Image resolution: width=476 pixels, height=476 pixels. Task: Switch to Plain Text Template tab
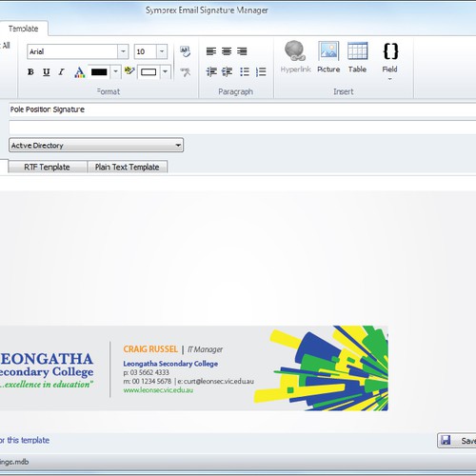(x=128, y=167)
